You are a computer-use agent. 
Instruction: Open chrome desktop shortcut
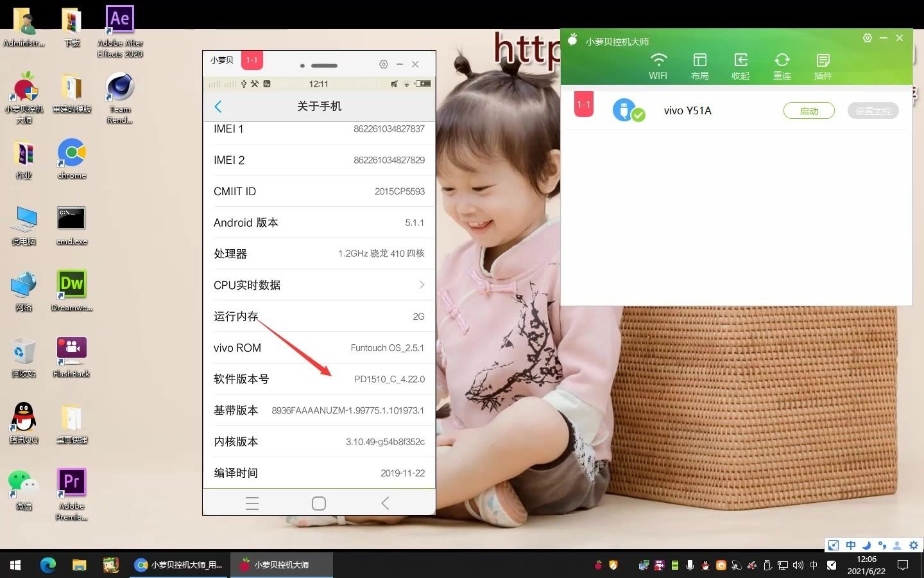tap(72, 159)
